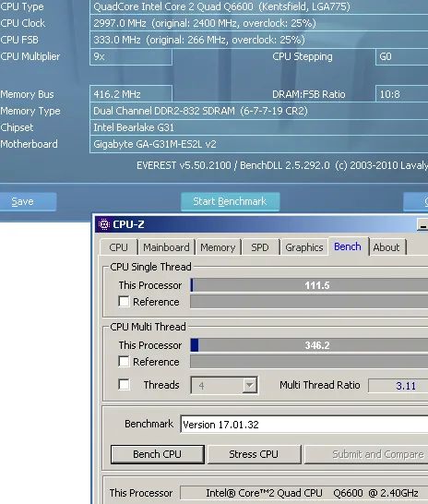This screenshot has height=504, width=428.
Task: Click the Bench CPU button
Action: click(158, 454)
